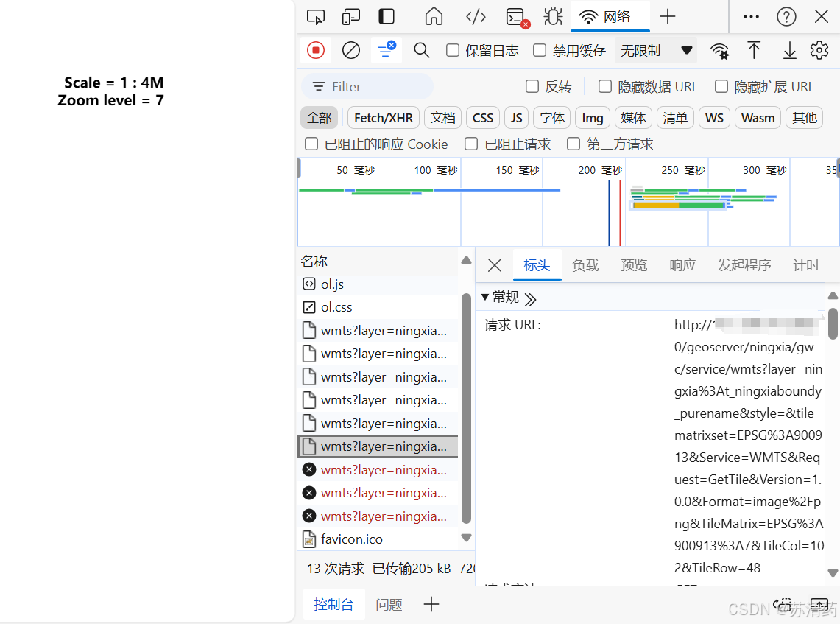Toggle the device emulation toolbar icon
Screen dimensions: 840x624
coord(350,16)
